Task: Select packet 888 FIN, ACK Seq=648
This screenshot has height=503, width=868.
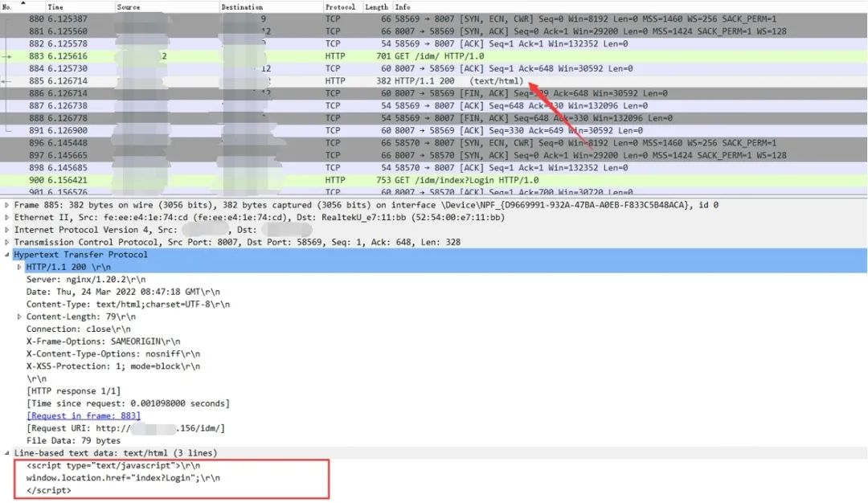Action: coord(434,118)
